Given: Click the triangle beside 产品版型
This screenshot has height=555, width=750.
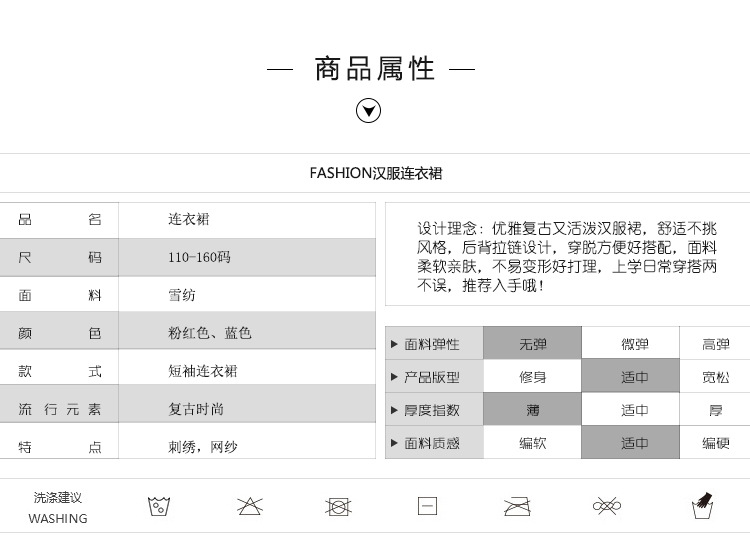Looking at the screenshot, I should point(394,377).
